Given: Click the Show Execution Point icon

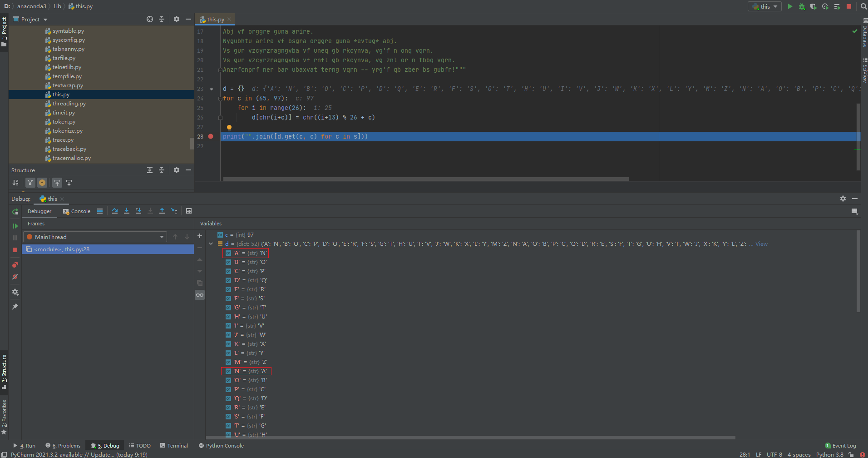Looking at the screenshot, I should (x=100, y=211).
